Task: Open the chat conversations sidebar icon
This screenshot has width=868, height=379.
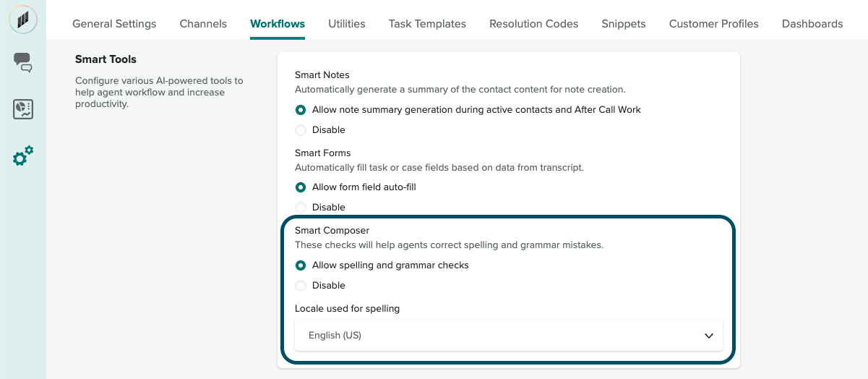Action: (23, 63)
